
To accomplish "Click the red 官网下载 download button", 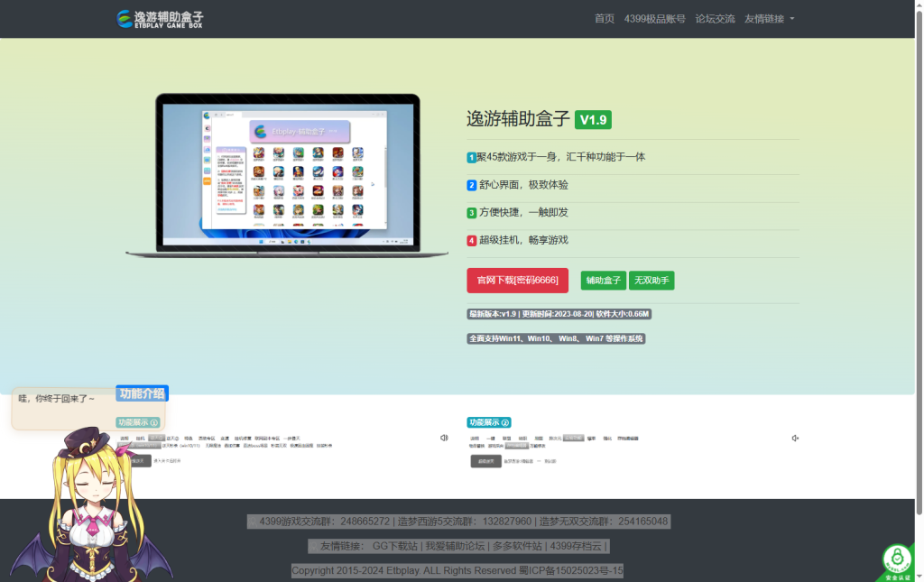I will point(517,281).
